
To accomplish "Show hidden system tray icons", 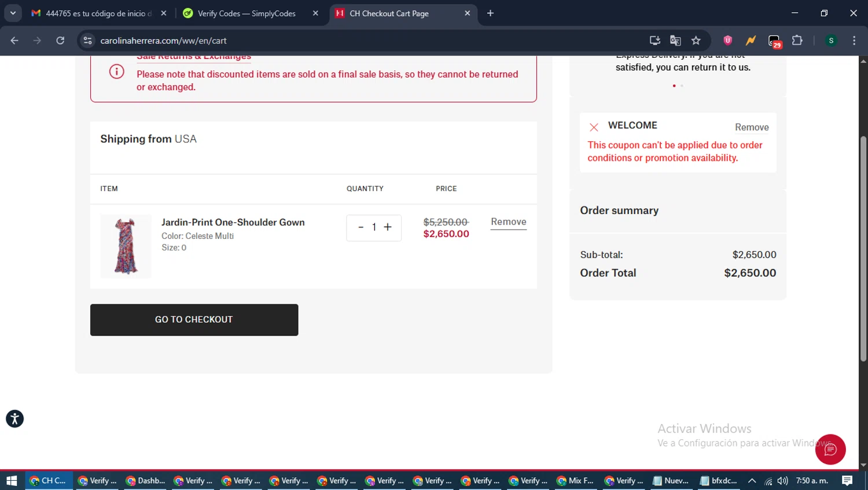I will [752, 481].
